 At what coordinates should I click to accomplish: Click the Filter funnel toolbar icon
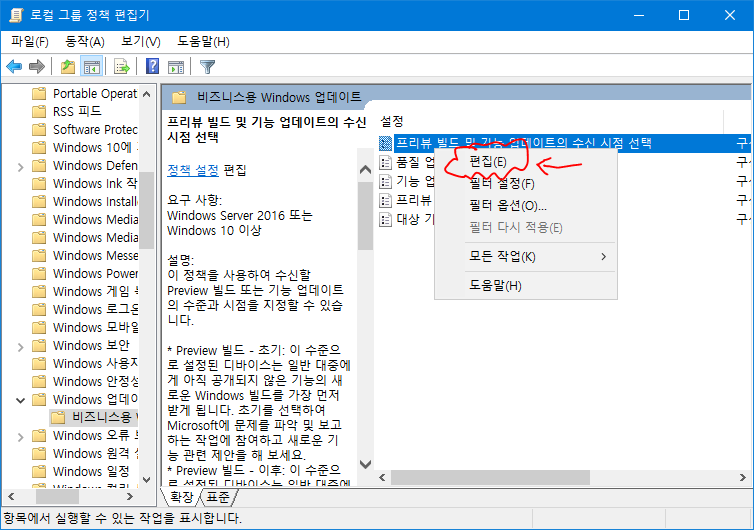point(207,66)
